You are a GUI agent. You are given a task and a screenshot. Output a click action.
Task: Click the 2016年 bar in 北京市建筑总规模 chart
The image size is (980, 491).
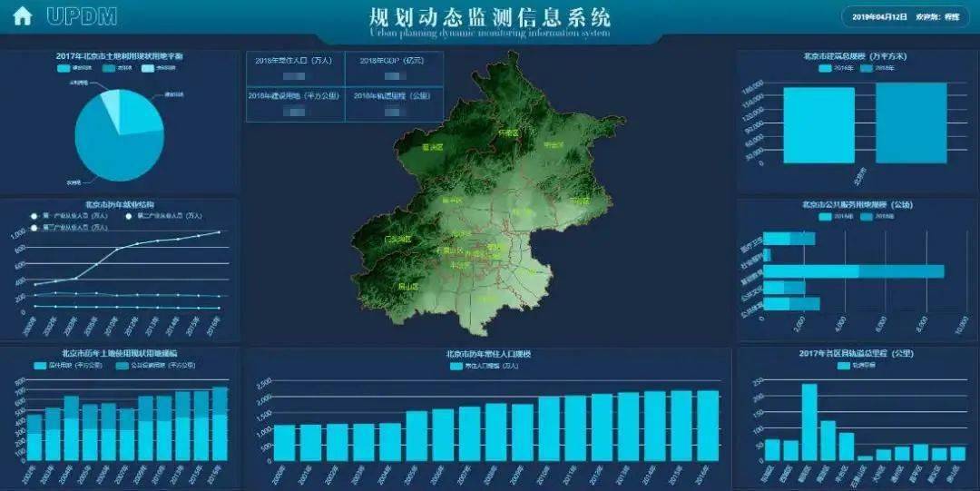tap(818, 125)
